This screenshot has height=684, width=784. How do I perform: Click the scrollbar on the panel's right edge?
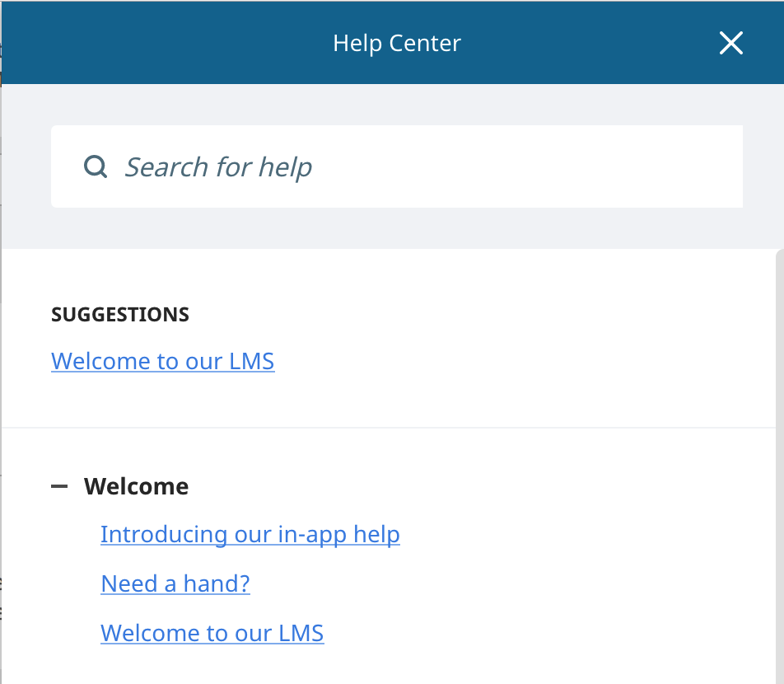(780, 466)
